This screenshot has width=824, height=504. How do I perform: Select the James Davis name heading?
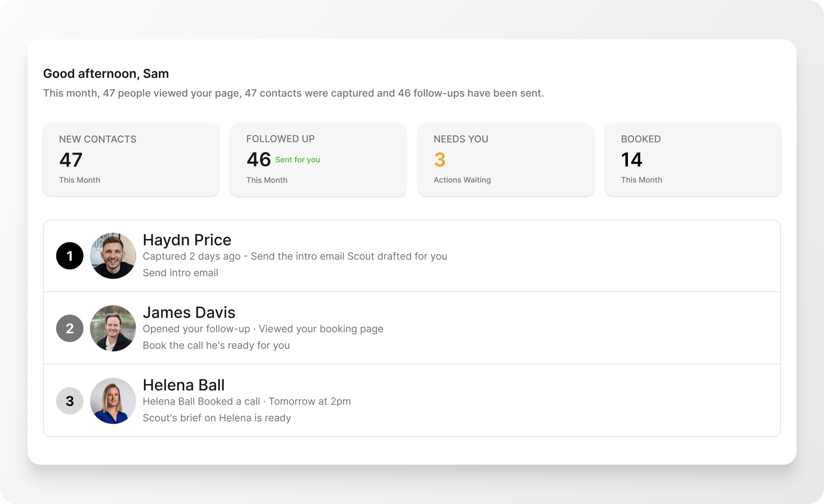(x=189, y=312)
